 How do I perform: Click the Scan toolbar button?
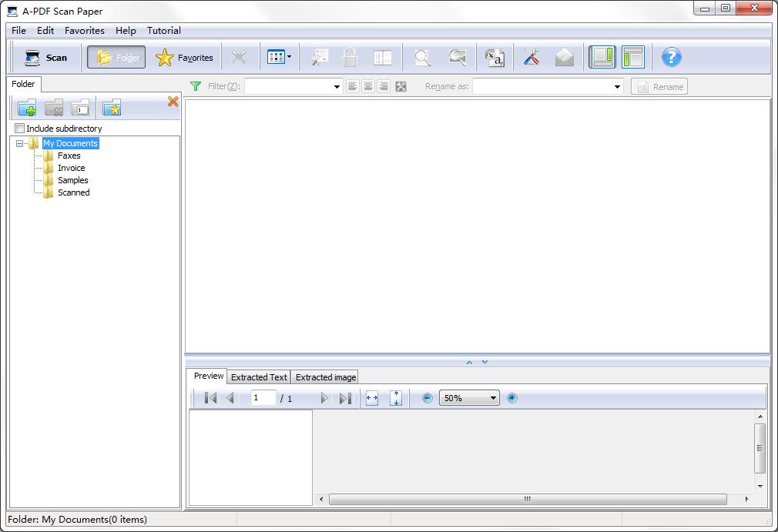pyautogui.click(x=46, y=57)
